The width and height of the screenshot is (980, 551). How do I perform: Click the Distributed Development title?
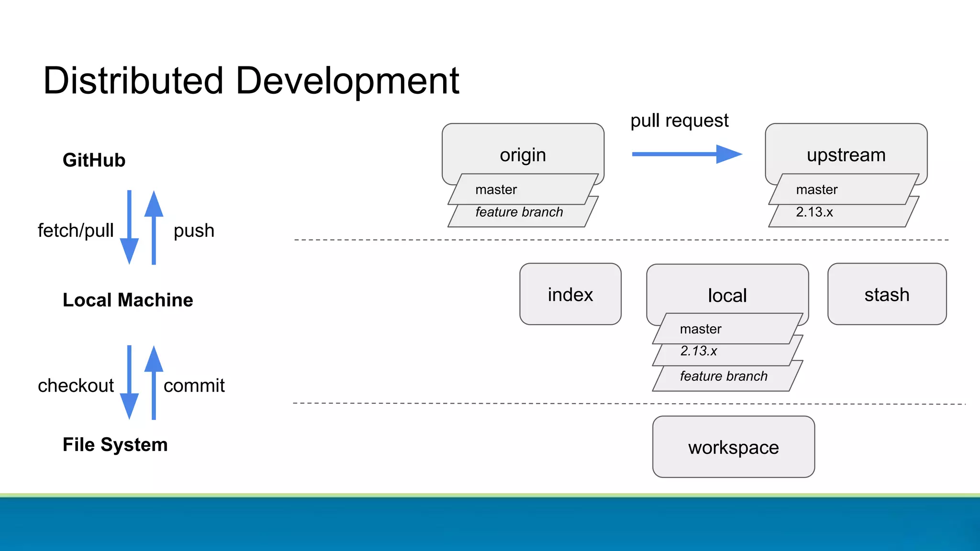[x=251, y=80]
